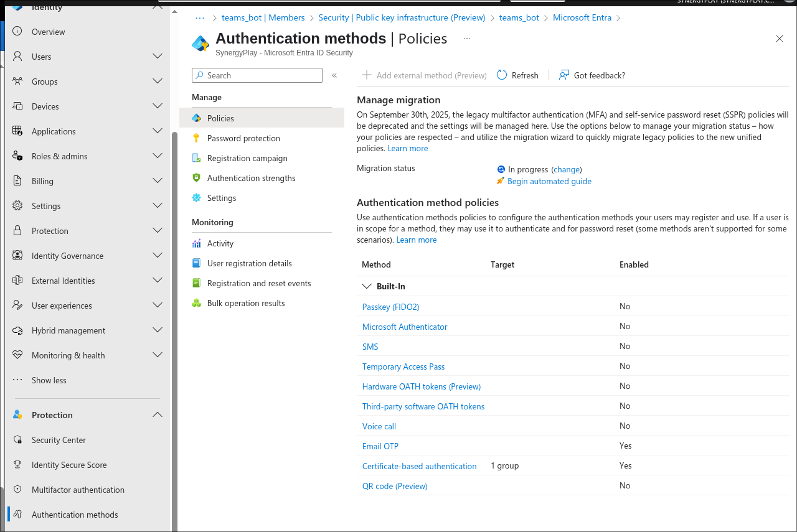Click the Devices icon in sidebar
Viewport: 797px width, 532px height.
coord(18,106)
